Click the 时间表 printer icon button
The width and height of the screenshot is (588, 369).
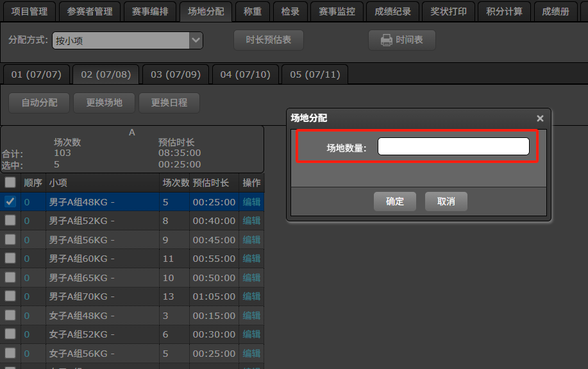click(402, 40)
